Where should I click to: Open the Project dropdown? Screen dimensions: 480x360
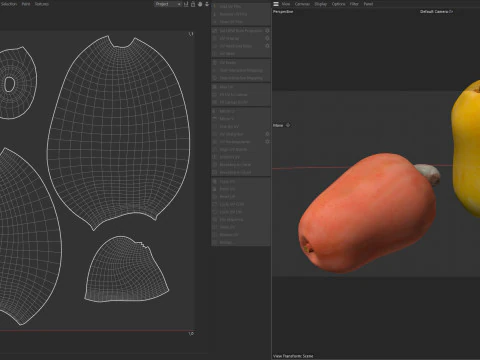[168, 4]
